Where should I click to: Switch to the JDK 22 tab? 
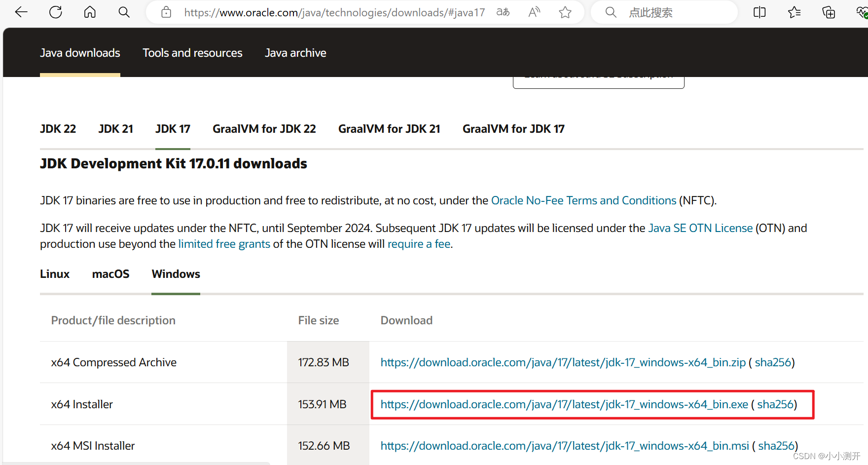[58, 129]
